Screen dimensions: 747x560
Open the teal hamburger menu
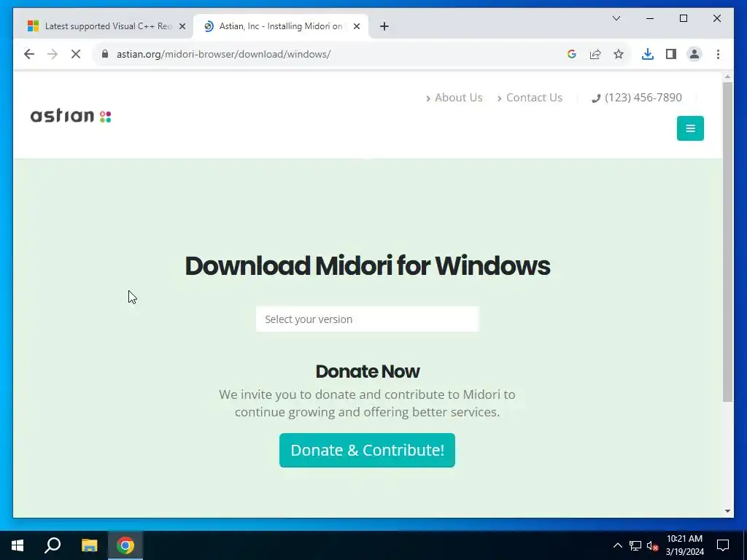click(x=690, y=128)
